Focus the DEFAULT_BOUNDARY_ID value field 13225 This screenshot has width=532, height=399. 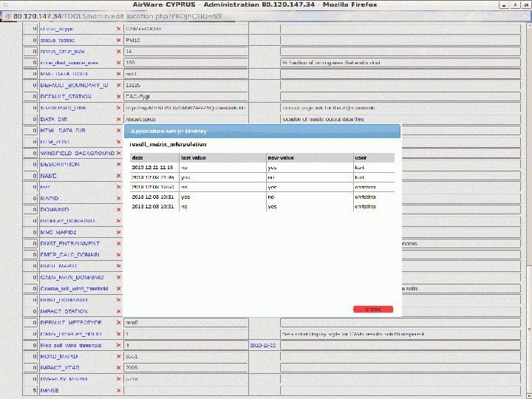pos(185,85)
